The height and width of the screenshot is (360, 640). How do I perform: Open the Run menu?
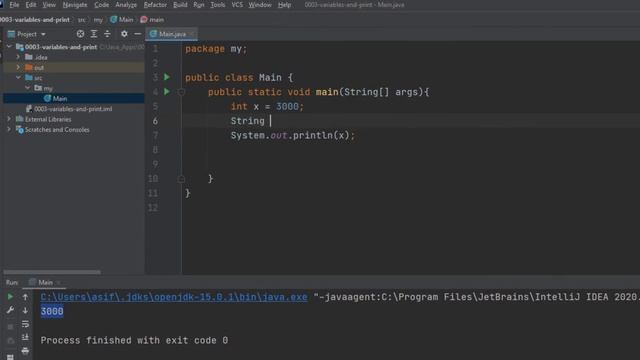click(199, 5)
